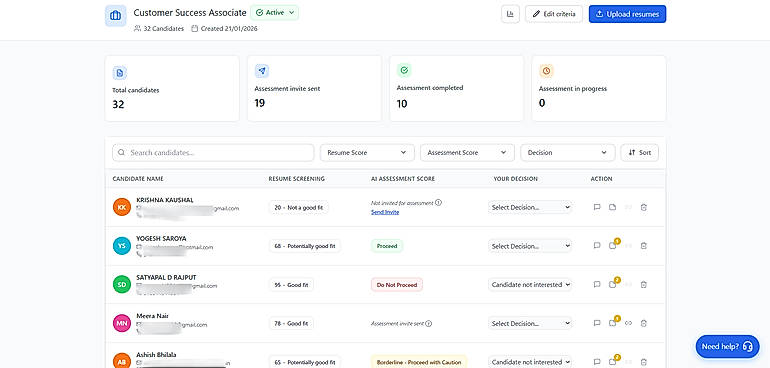Click the briefcase job icon

pos(115,16)
